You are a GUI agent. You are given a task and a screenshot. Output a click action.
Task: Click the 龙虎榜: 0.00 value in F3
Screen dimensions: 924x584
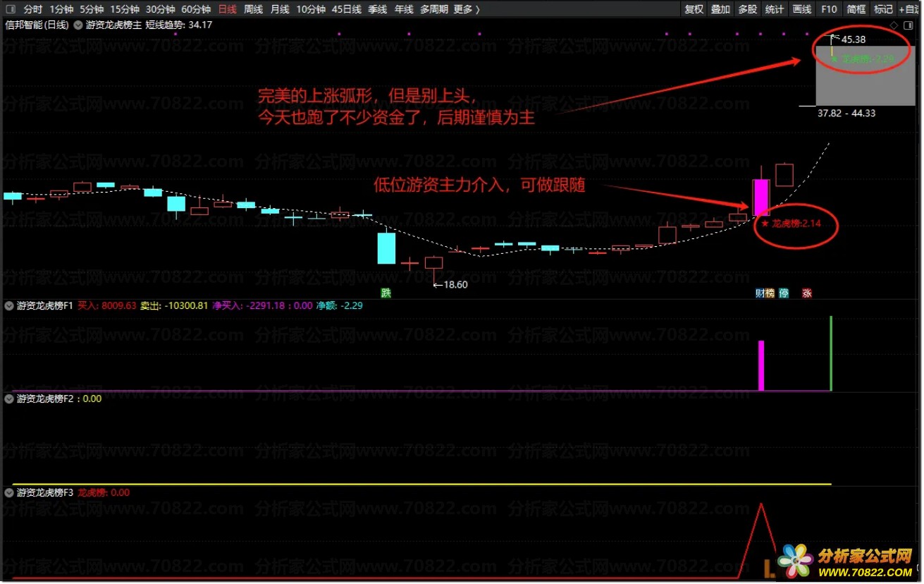[104, 492]
